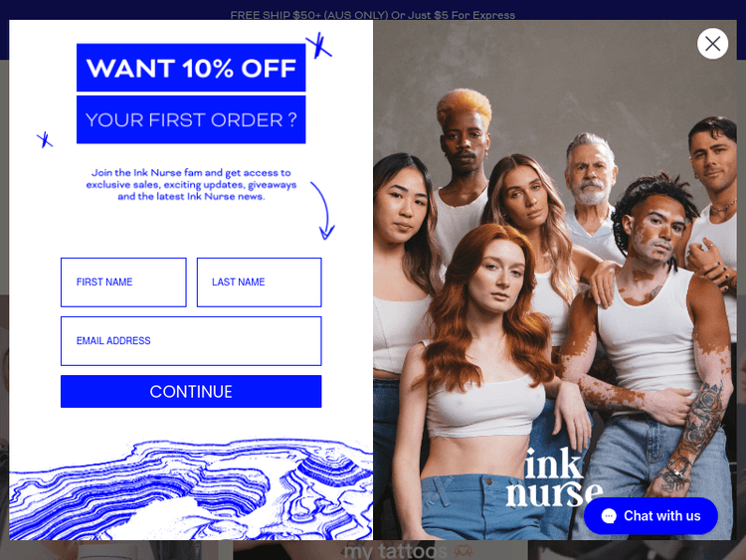Close the 10% off popup
The height and width of the screenshot is (560, 746).
[712, 44]
